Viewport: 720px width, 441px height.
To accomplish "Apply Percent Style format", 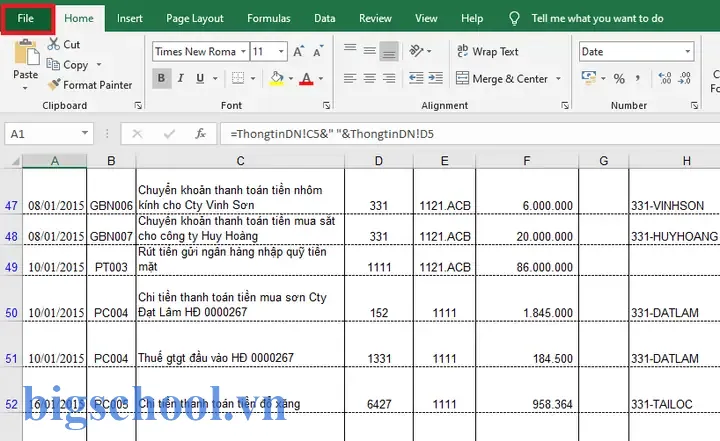I will [x=619, y=79].
